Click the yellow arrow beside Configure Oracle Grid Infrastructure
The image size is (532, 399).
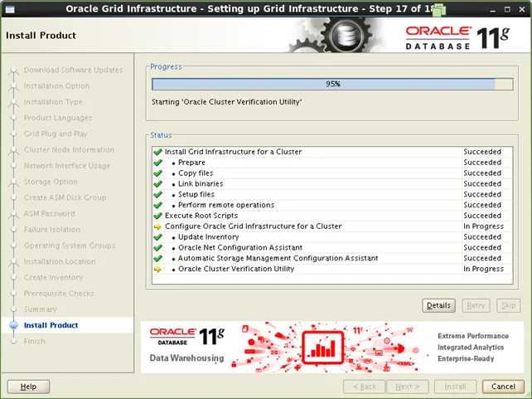pos(157,226)
